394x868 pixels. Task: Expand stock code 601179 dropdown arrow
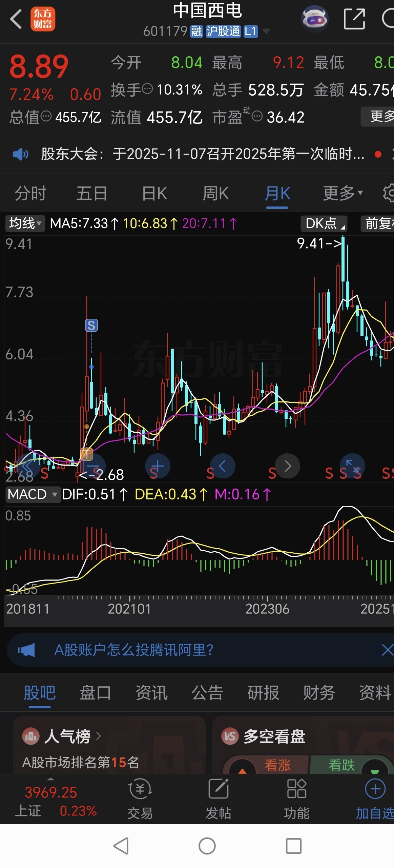(266, 32)
